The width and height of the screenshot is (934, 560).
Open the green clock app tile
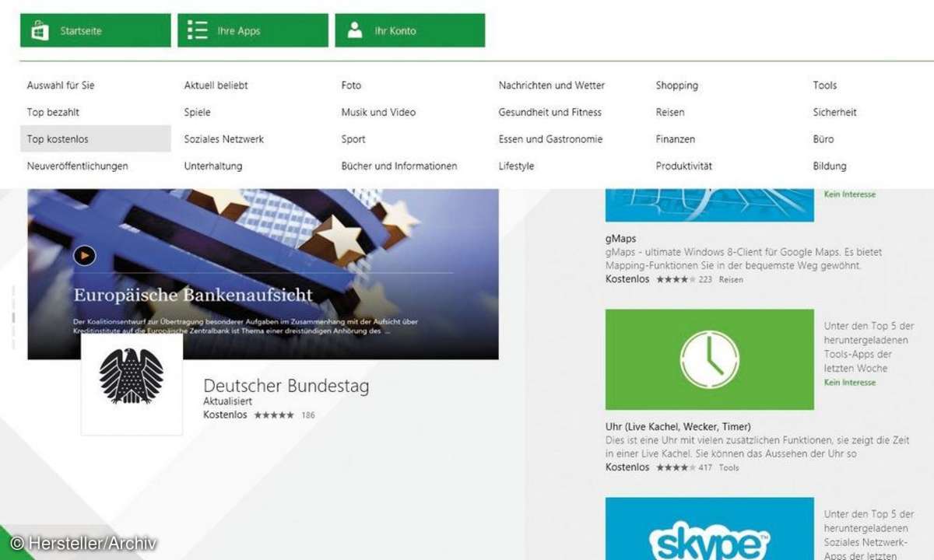coord(710,359)
